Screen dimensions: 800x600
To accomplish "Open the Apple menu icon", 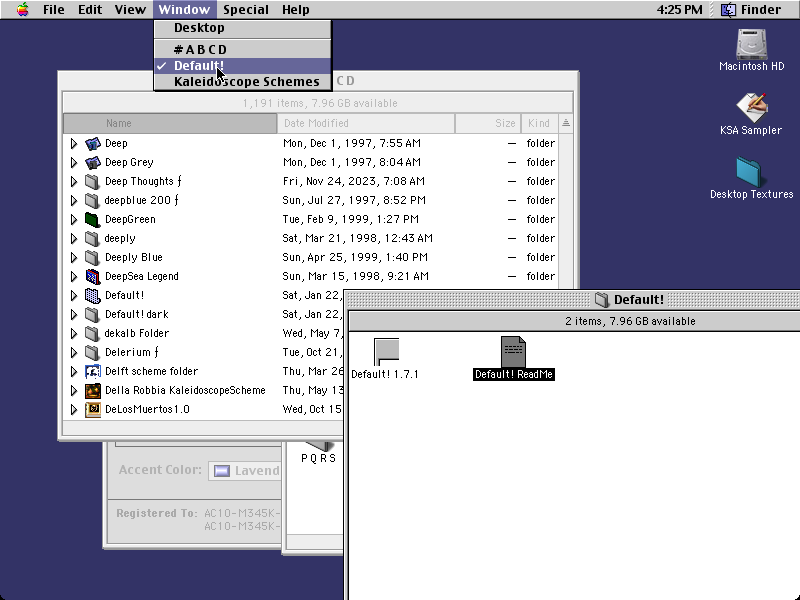I will [22, 9].
